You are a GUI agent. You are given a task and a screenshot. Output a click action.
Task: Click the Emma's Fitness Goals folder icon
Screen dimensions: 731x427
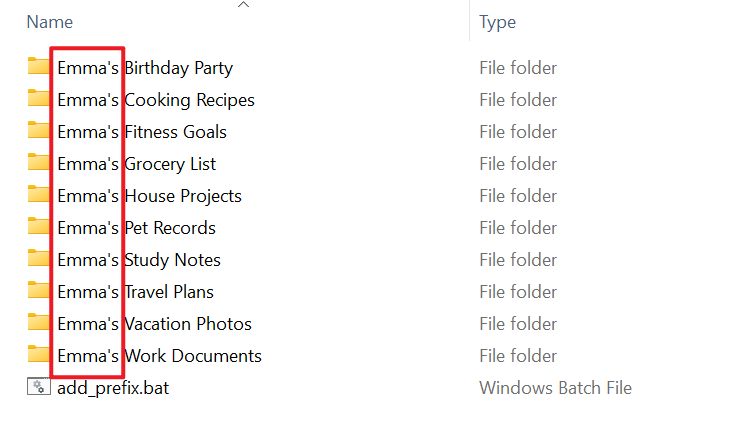point(38,132)
